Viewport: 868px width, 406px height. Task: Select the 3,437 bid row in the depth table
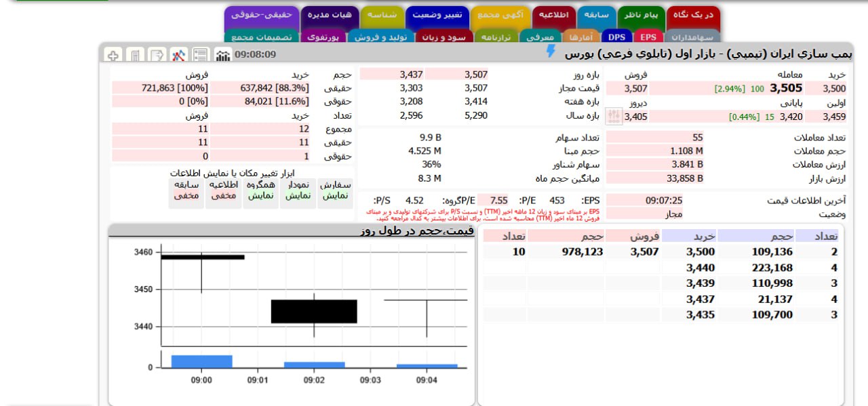(x=700, y=299)
